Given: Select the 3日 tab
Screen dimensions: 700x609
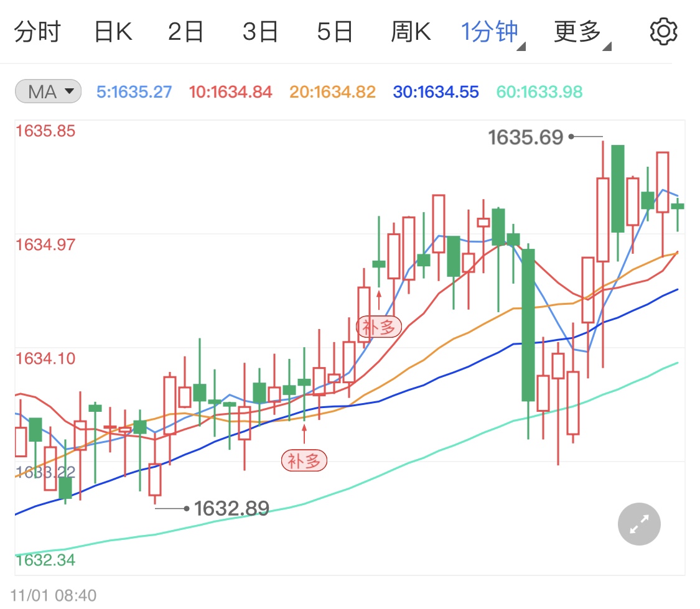Looking at the screenshot, I should tap(260, 32).
